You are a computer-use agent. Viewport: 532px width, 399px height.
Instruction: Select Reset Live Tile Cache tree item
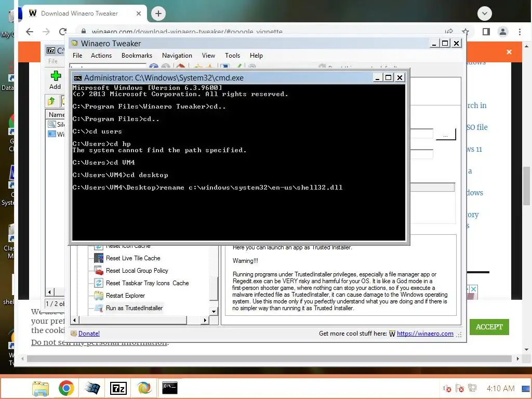point(133,258)
